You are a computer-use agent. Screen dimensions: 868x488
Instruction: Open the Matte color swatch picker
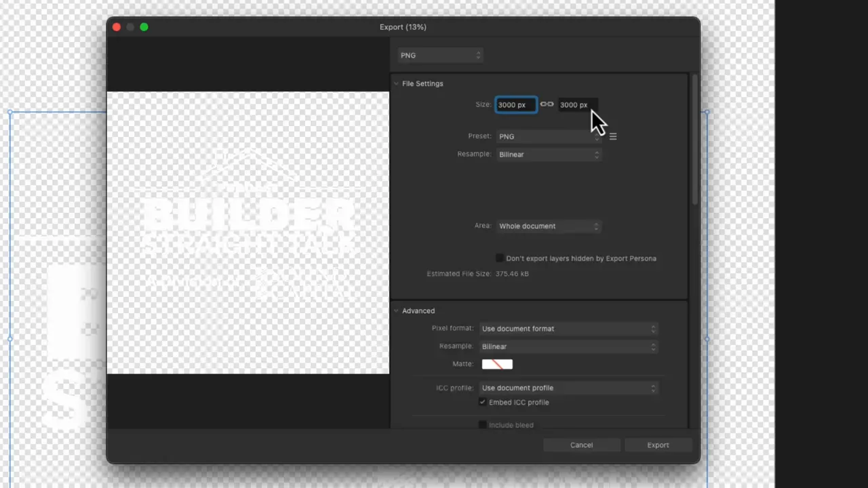497,364
